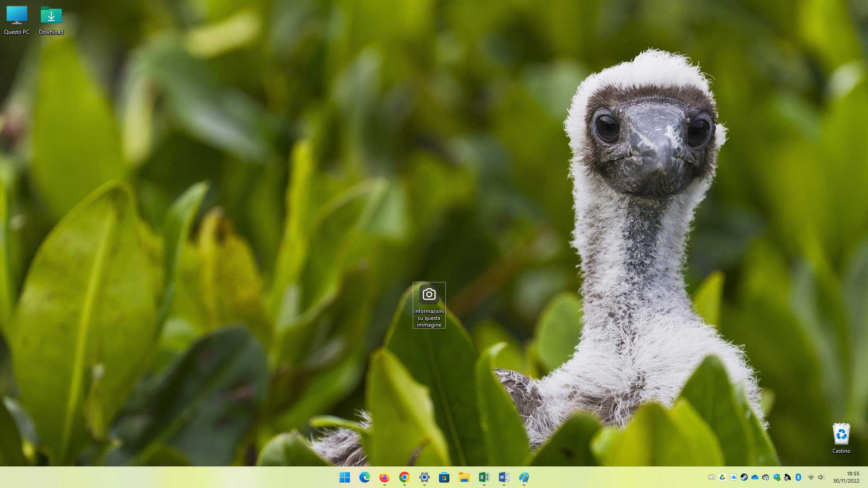Viewport: 868px width, 488px height.
Task: Open Steam from the system tray
Action: coord(744,477)
